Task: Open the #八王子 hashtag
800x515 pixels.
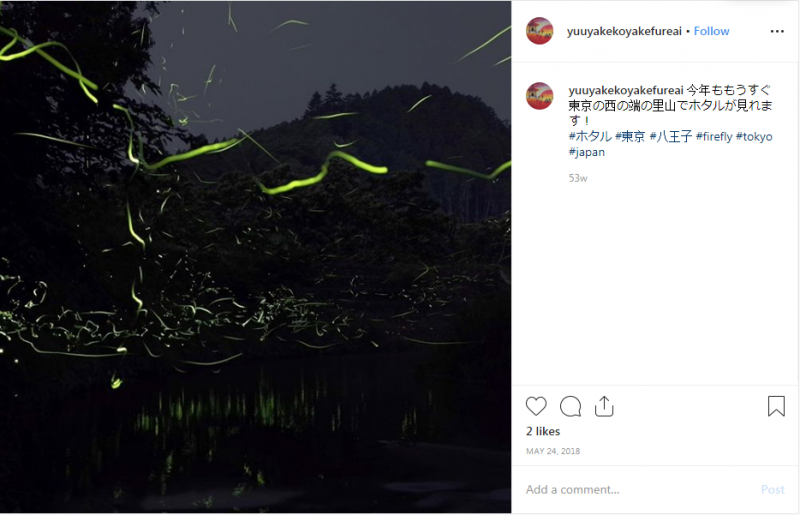Action: pyautogui.click(x=671, y=136)
